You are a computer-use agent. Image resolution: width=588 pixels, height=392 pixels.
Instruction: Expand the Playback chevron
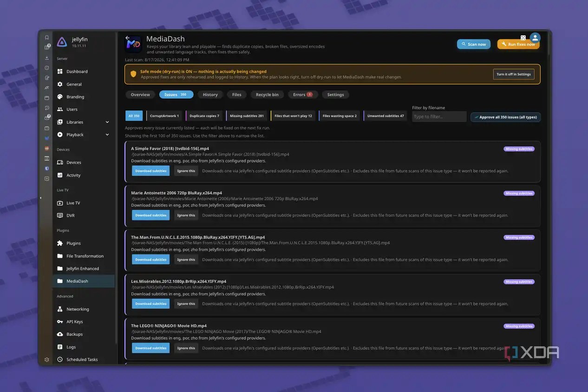[x=107, y=135]
